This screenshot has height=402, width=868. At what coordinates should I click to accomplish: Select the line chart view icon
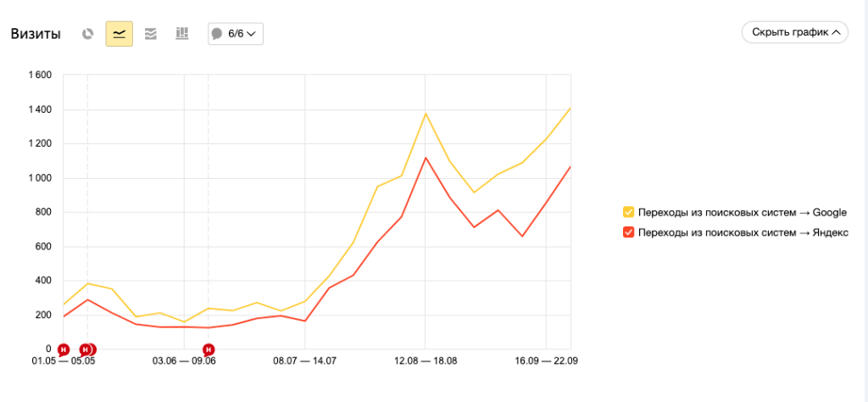[x=119, y=34]
